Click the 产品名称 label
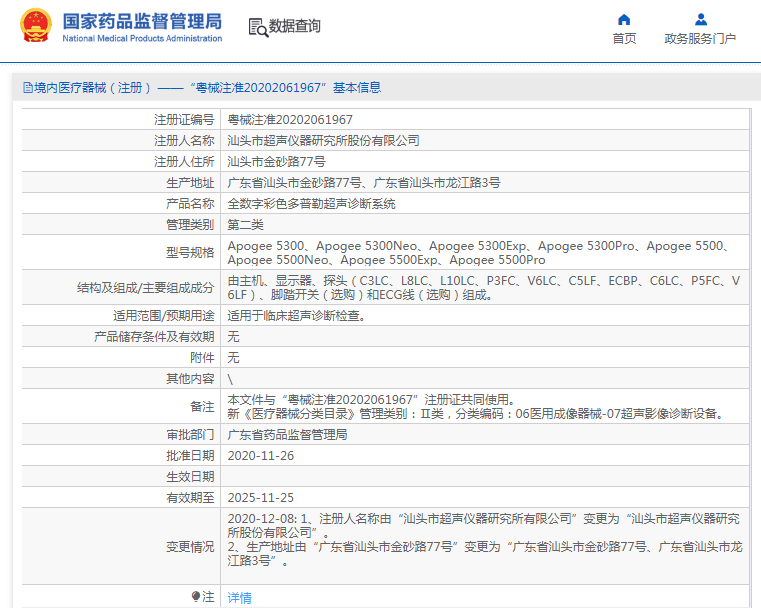The height and width of the screenshot is (608, 761). (190, 204)
